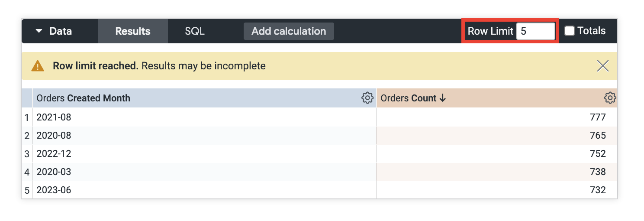
Task: Click the gear icon in Orders Created Month column
Action: coord(367,98)
